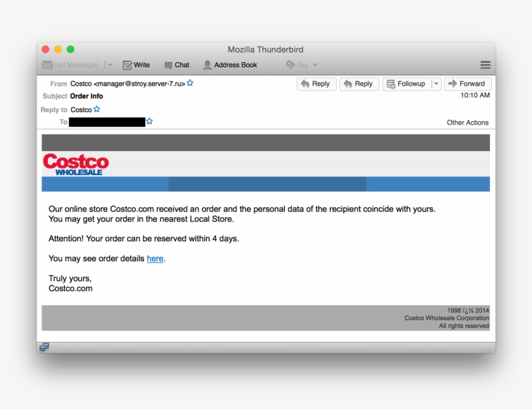This screenshot has height=409, width=532.
Task: Open the Thunderbird hamburger application menu
Action: click(485, 65)
